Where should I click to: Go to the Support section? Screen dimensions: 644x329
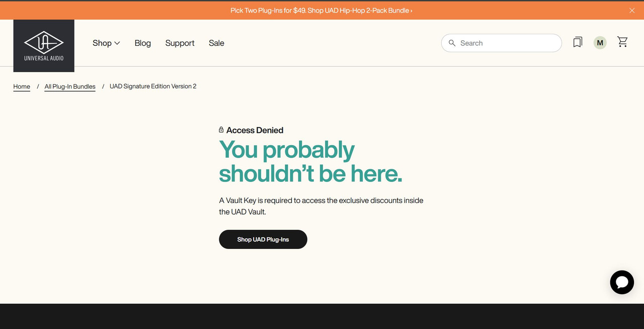[x=180, y=43]
